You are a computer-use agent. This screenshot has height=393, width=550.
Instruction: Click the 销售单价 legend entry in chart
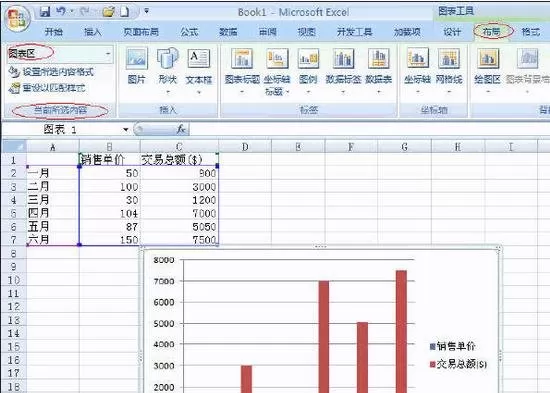tap(452, 346)
